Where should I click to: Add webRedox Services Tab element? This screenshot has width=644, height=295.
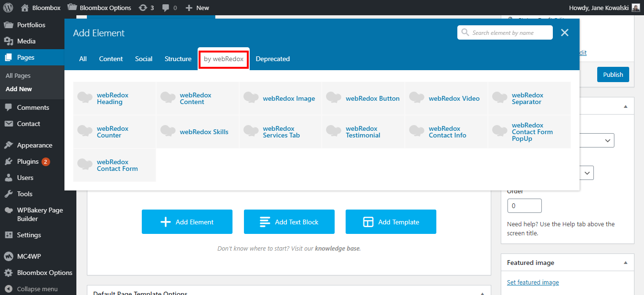point(281,132)
